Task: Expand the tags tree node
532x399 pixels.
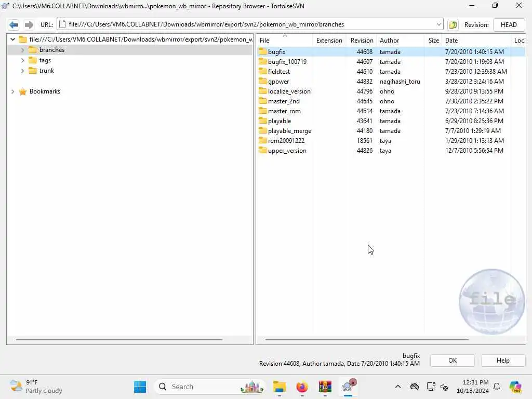Action: click(22, 60)
